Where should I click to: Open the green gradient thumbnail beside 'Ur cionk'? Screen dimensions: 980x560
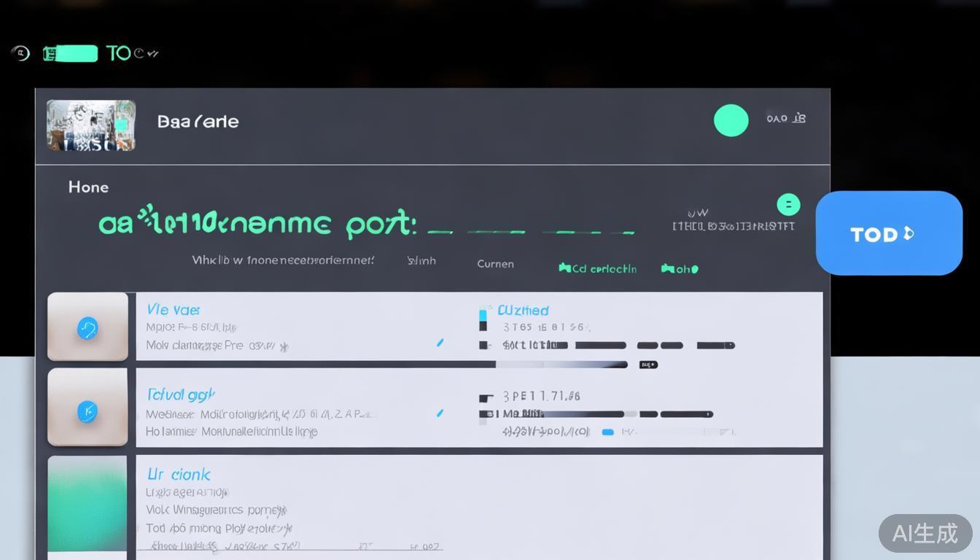[x=87, y=503]
